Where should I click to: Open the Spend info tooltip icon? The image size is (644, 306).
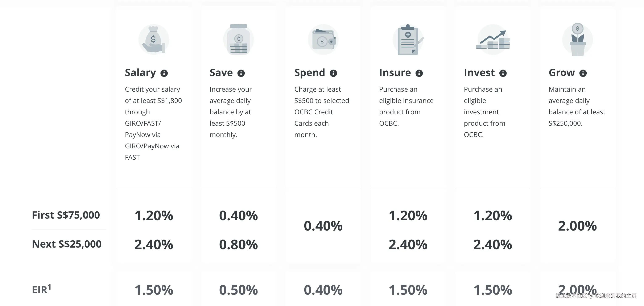pyautogui.click(x=333, y=73)
